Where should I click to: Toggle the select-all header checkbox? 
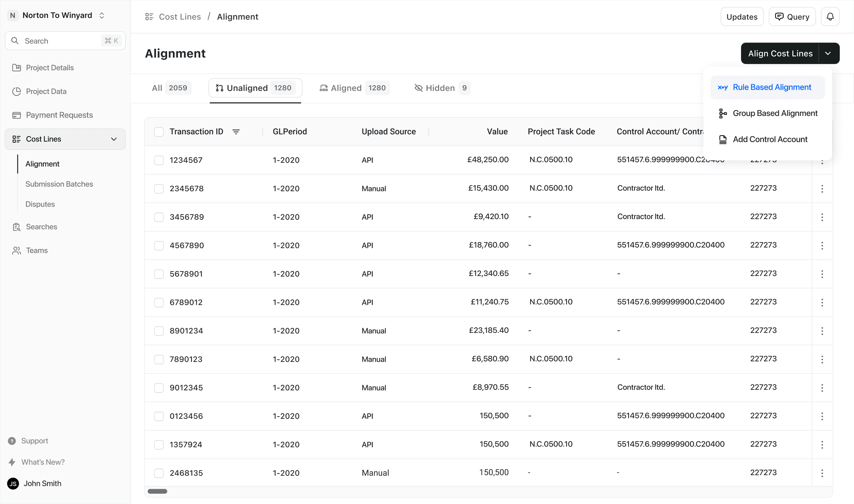coord(159,132)
